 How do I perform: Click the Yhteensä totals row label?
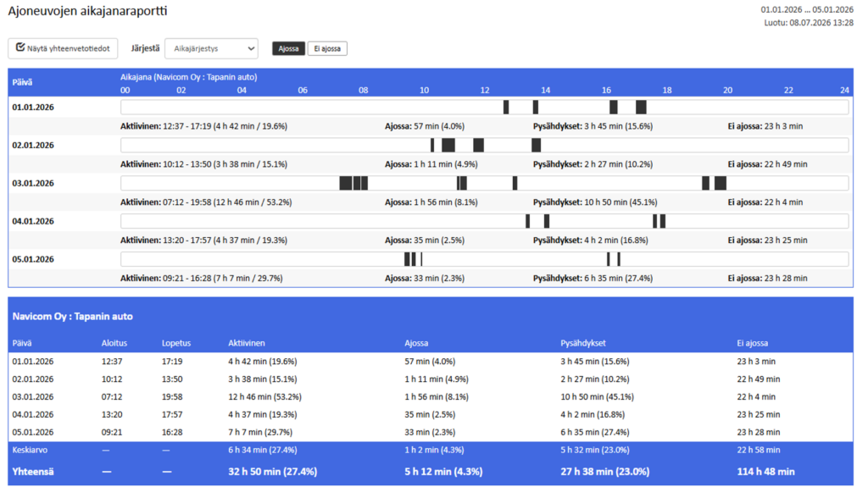point(33,472)
